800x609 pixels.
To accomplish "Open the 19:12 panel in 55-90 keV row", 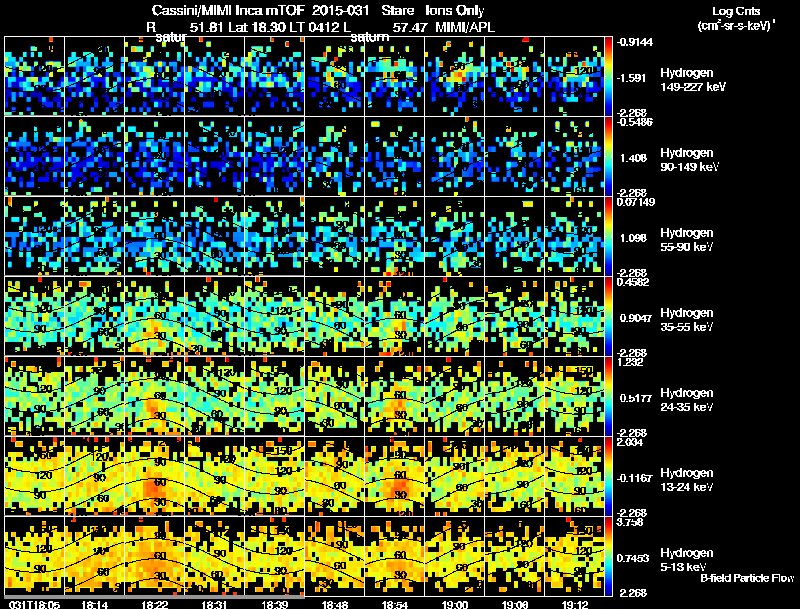I will pos(574,236).
